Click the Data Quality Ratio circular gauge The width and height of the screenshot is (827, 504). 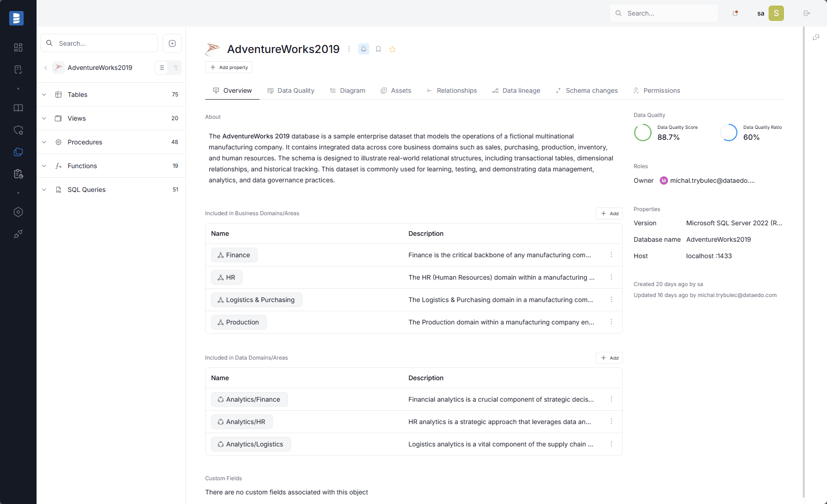[x=729, y=133]
